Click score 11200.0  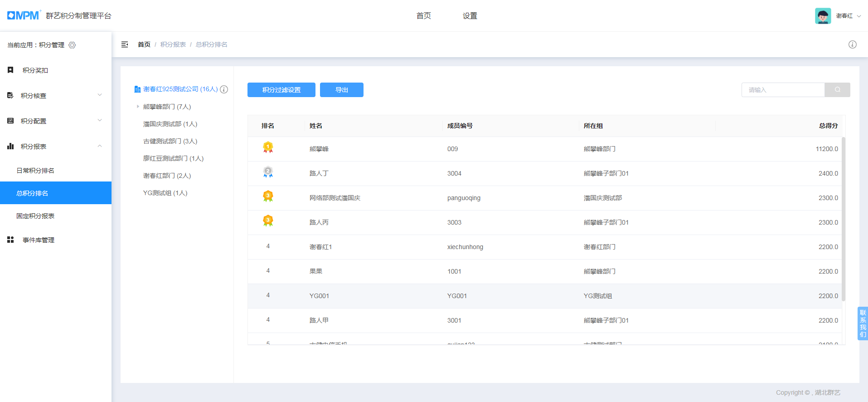827,149
